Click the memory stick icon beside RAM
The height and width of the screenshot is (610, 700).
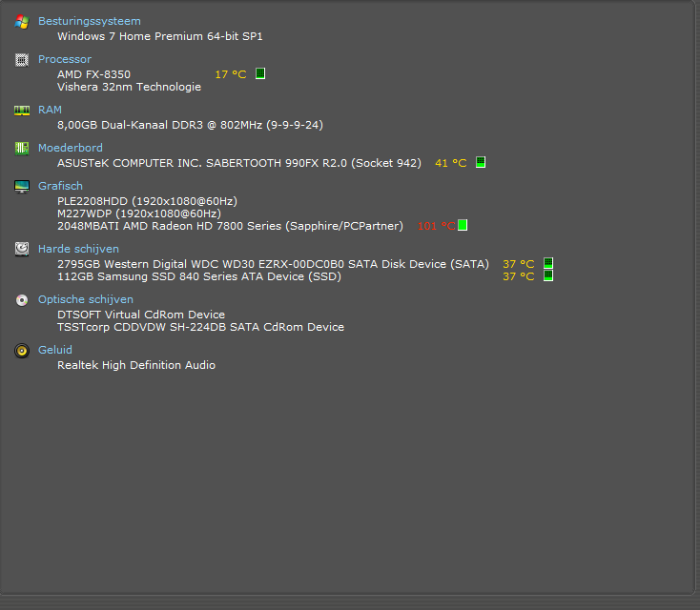tap(21, 111)
